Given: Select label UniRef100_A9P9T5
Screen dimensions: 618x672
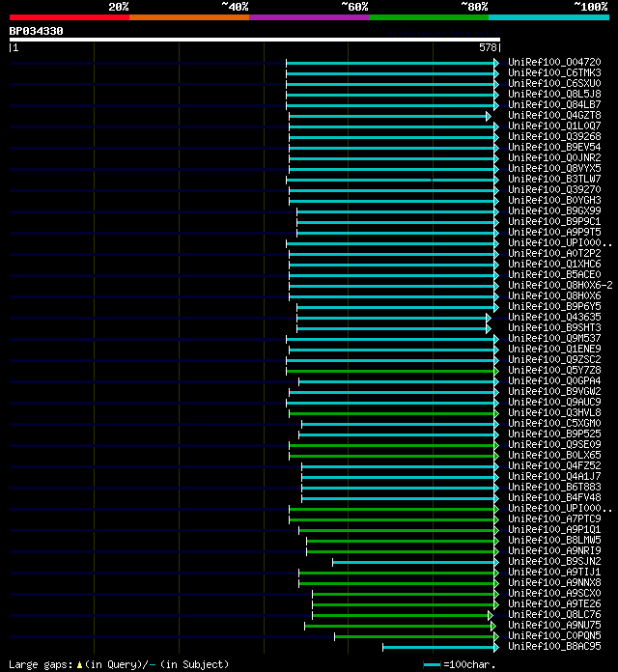Looking at the screenshot, I should coord(554,233).
